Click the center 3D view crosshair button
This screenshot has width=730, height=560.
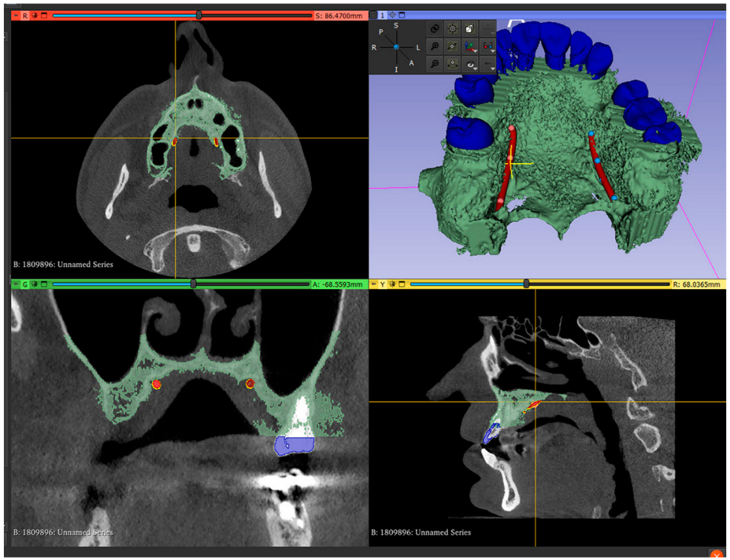point(452,29)
